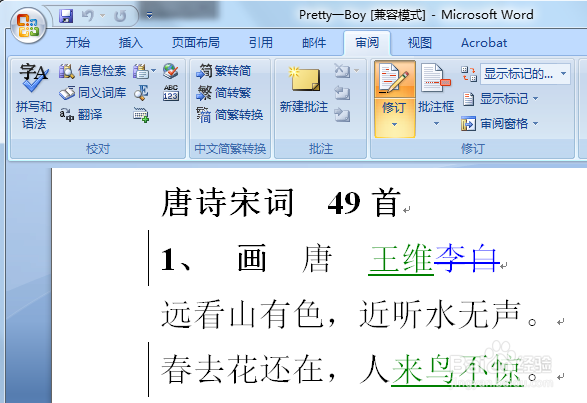The width and height of the screenshot is (587, 403).
Task: Expand the undo history arrow
Action: 102,16
